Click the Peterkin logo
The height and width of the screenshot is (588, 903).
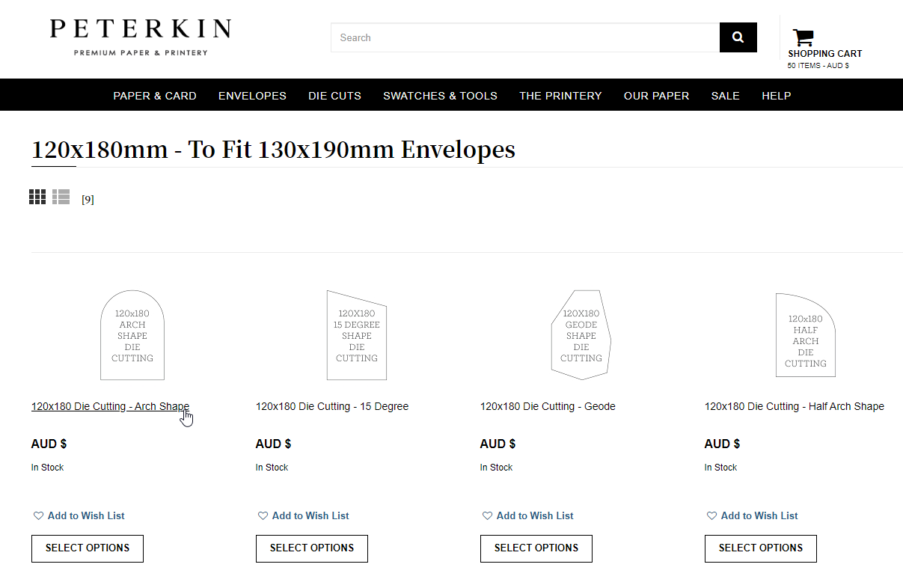pos(141,37)
